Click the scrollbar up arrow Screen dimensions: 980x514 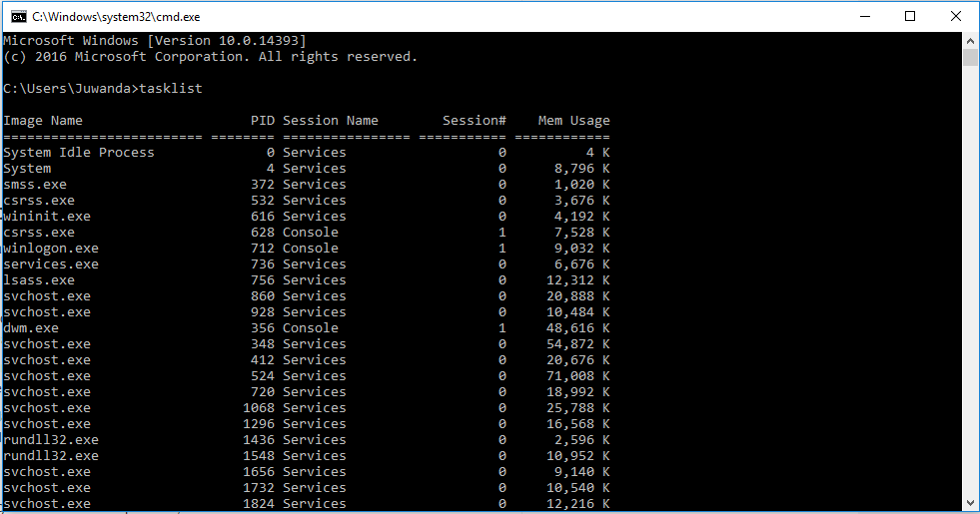pyautogui.click(x=970, y=41)
